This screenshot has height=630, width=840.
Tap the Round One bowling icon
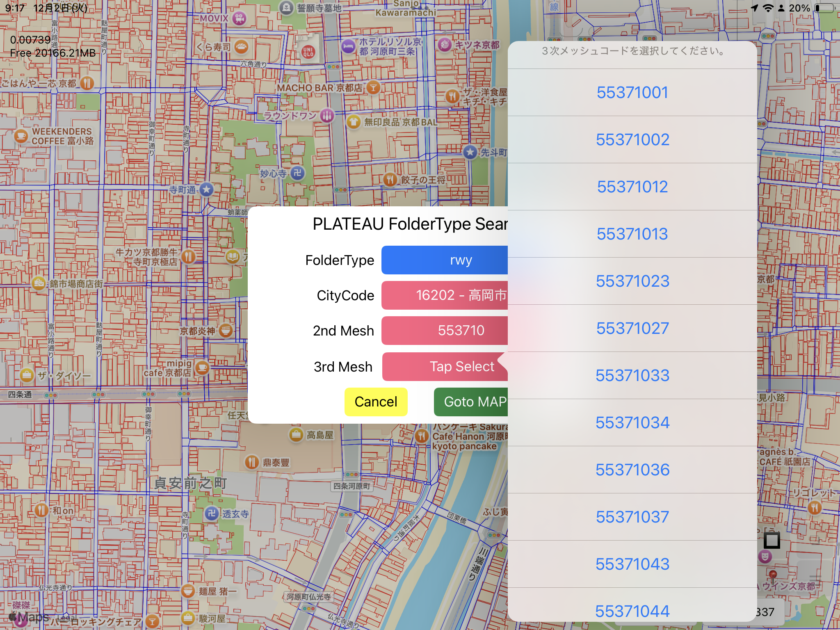pos(327,116)
